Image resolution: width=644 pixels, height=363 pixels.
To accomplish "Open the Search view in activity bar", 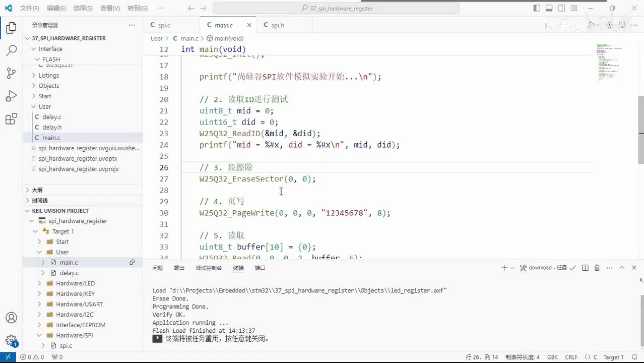I will click(x=11, y=50).
